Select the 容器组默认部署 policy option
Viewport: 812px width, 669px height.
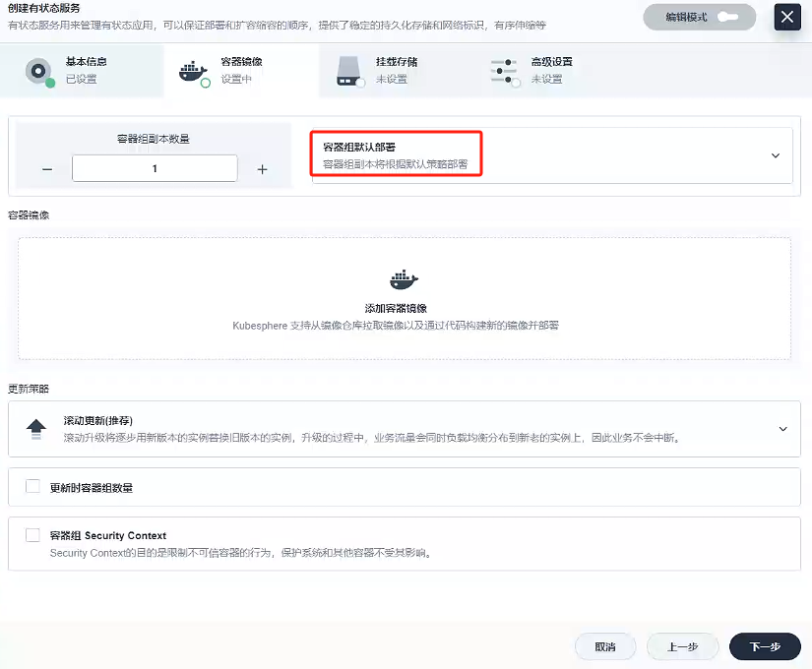(x=552, y=155)
